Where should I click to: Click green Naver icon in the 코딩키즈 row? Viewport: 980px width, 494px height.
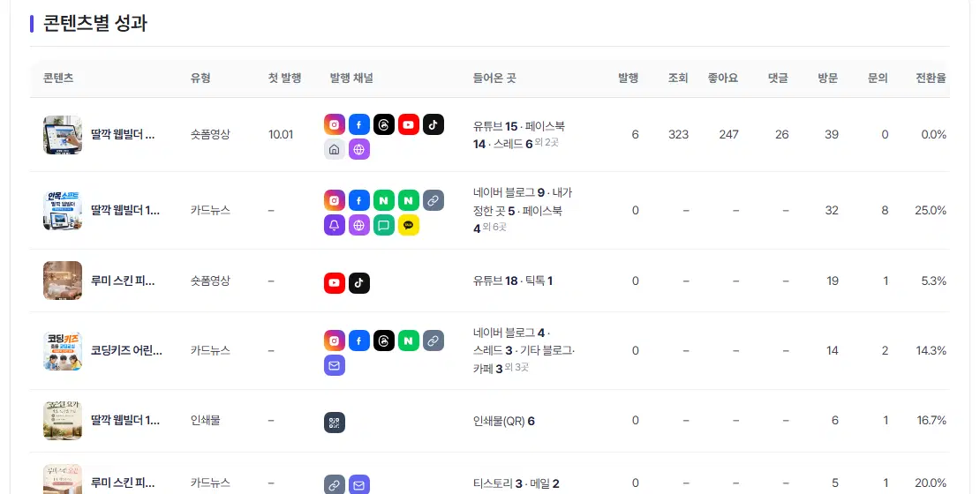tap(408, 341)
